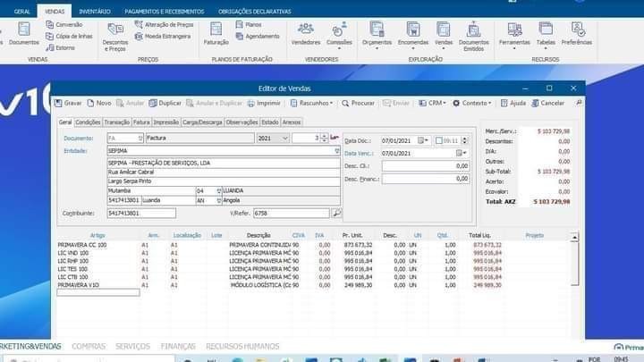Open the Vendas exploration icon
This screenshot has height=362, width=644.
point(444,36)
